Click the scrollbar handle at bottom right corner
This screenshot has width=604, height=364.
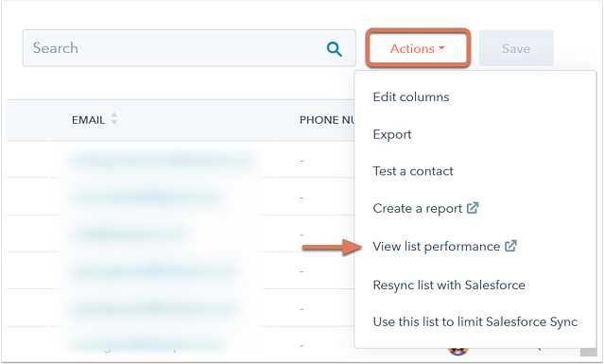pos(589,352)
